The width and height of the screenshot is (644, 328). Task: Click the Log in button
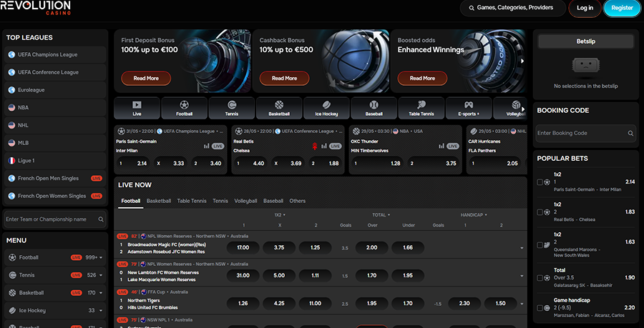click(x=585, y=8)
